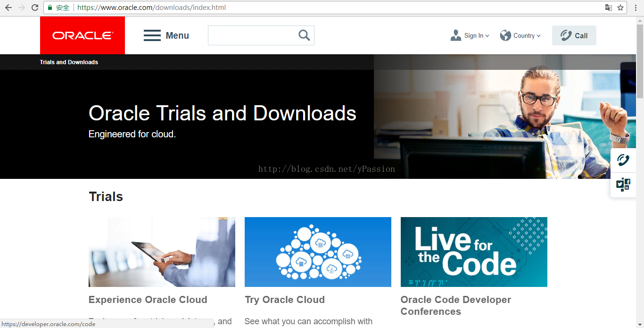Click the Country globe icon
This screenshot has height=328, width=644.
[505, 35]
